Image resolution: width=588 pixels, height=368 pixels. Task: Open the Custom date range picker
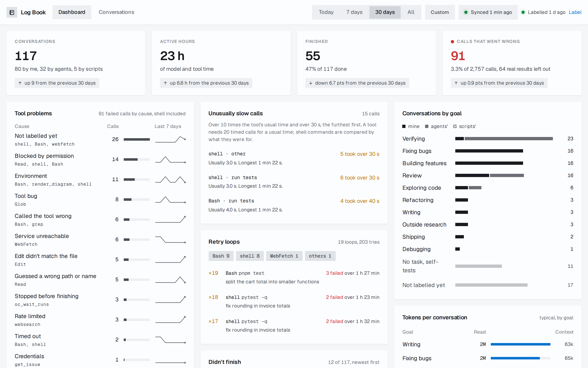coord(440,12)
